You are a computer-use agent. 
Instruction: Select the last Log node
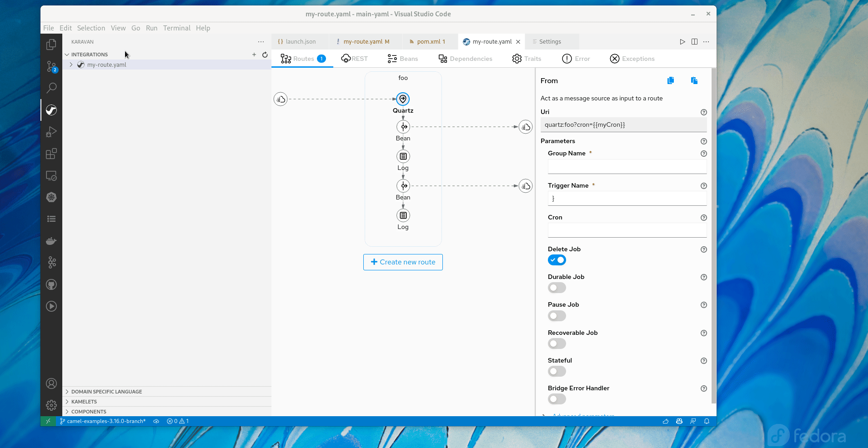(x=403, y=215)
